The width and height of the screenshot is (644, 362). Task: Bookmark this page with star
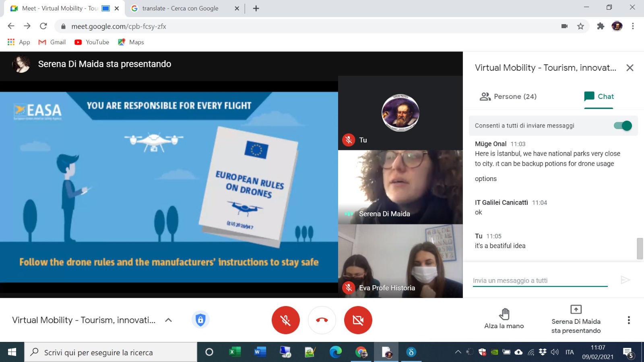click(580, 26)
